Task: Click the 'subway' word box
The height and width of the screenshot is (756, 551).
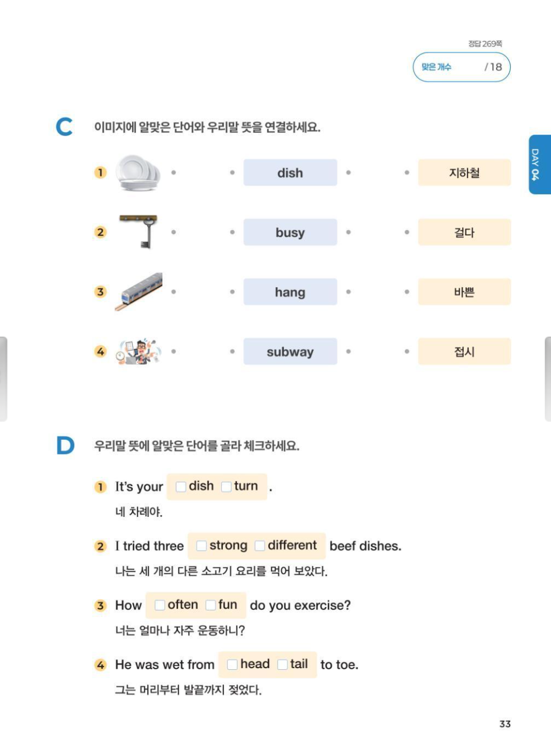Action: (x=290, y=352)
